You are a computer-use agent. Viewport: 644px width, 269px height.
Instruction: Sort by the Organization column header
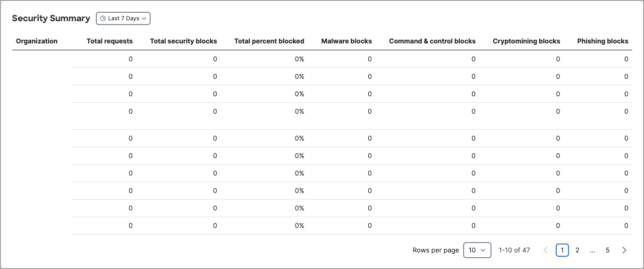37,41
